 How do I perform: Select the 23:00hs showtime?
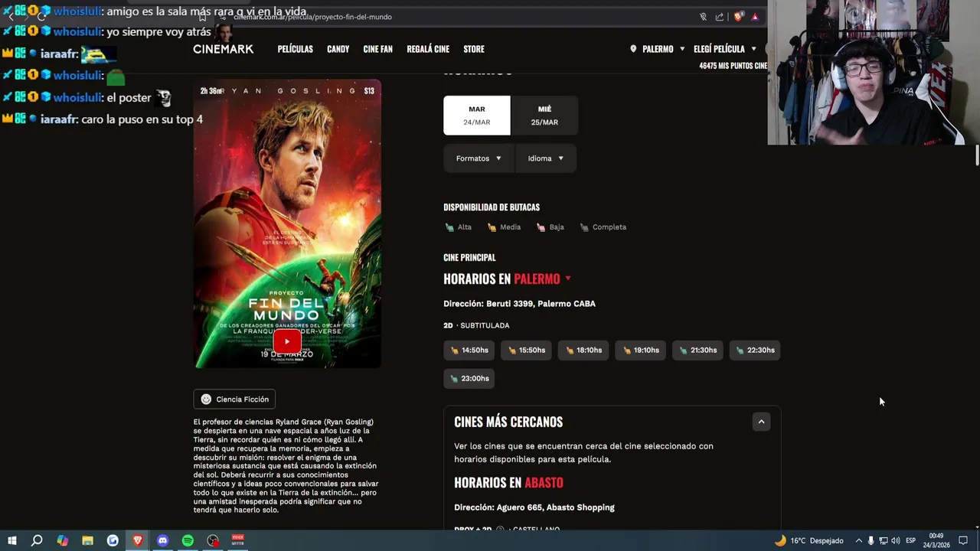point(469,379)
